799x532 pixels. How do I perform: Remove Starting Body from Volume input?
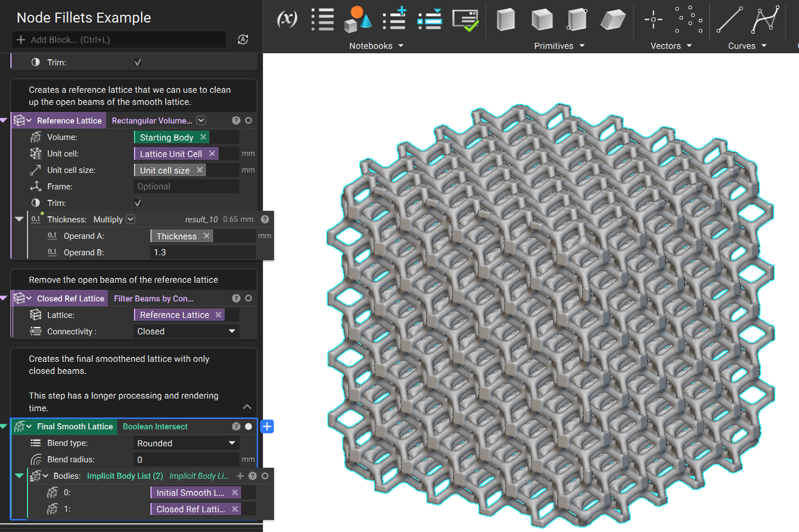click(203, 137)
